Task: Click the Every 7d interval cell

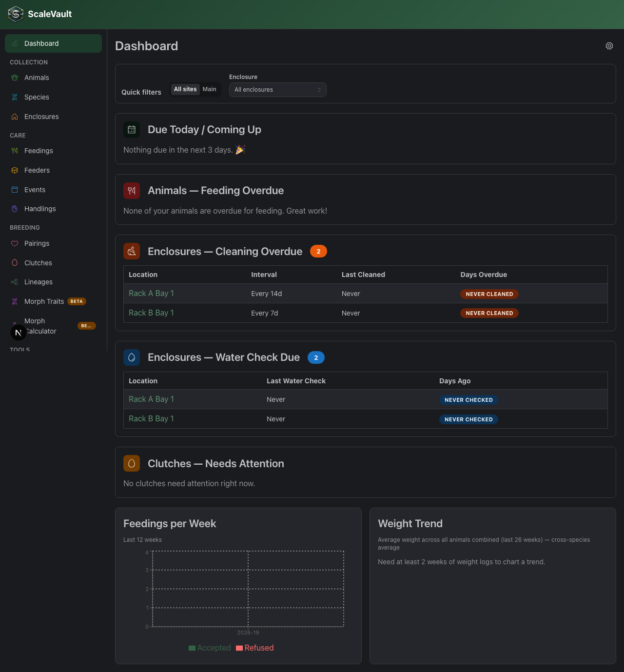Action: tap(265, 313)
